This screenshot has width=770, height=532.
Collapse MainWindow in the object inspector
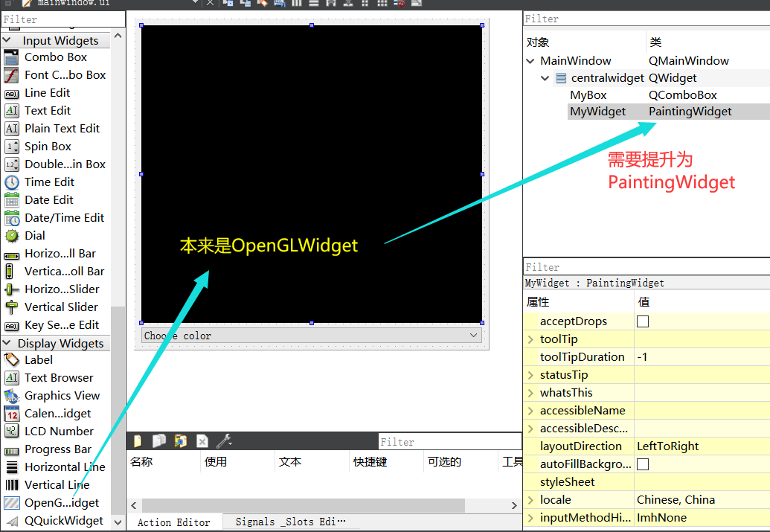(x=530, y=60)
